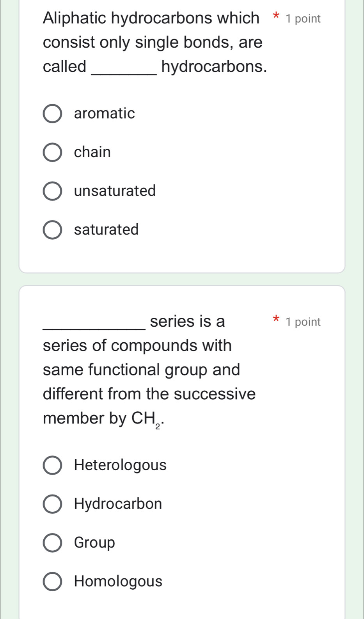Pick "Homologous" for the series question
Image resolution: width=364 pixels, height=619 pixels.
pos(53,581)
